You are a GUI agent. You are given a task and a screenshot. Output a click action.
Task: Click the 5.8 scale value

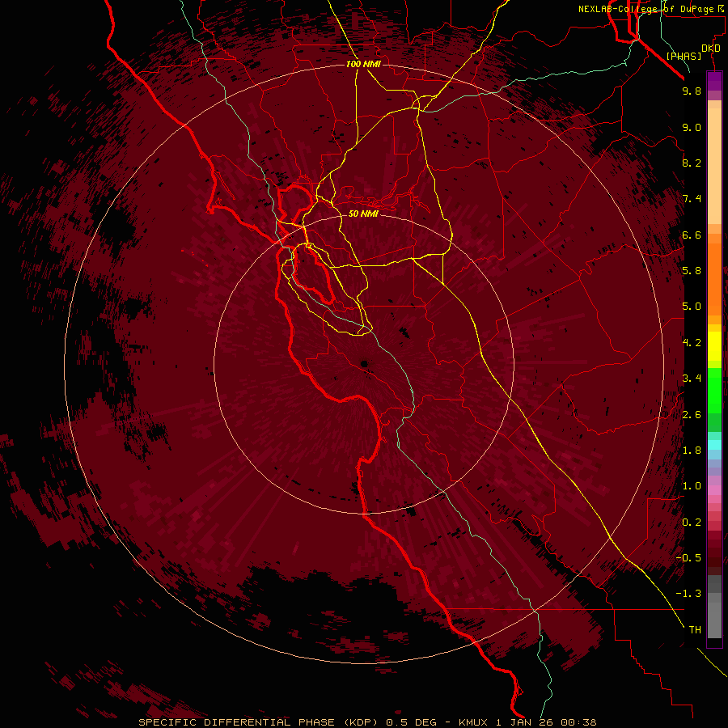pos(692,271)
